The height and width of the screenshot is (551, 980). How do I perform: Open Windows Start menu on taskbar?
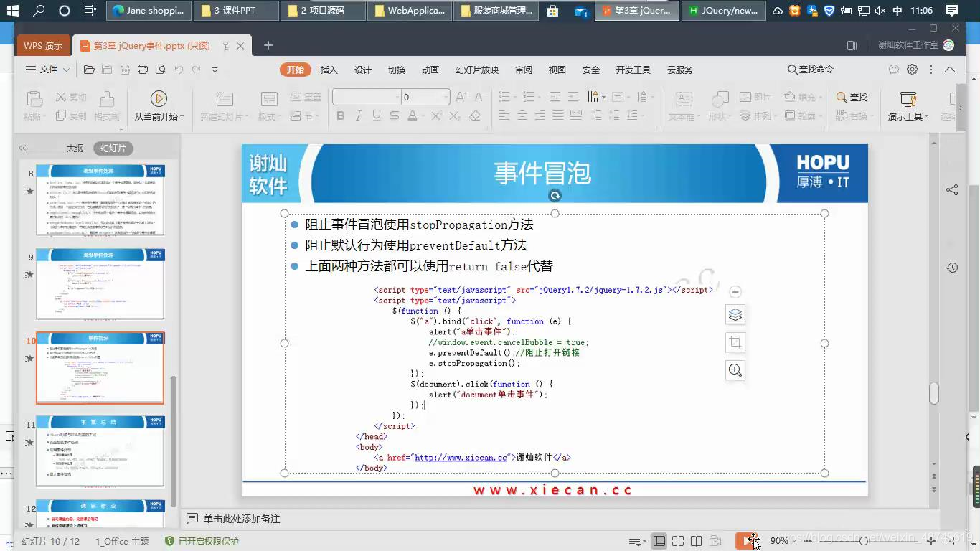tap(13, 11)
